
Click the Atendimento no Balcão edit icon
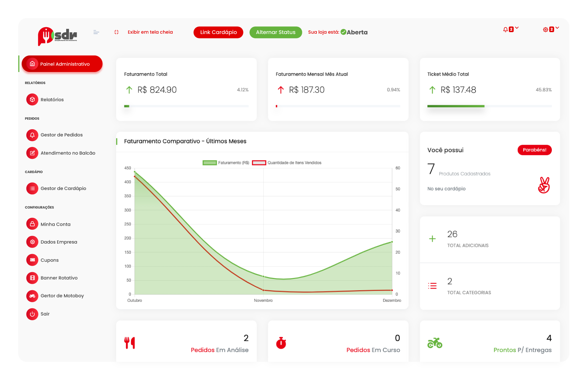point(32,153)
